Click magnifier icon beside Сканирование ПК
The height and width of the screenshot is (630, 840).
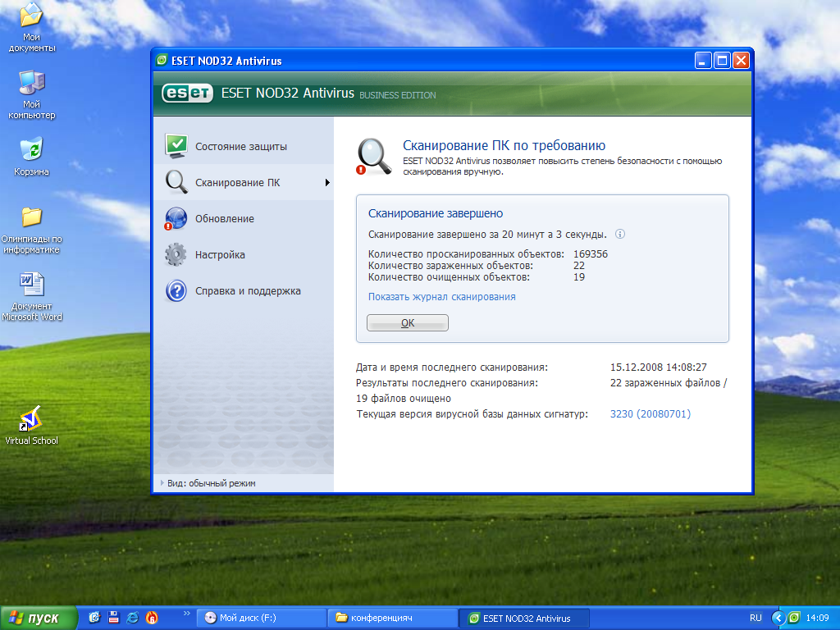176,182
